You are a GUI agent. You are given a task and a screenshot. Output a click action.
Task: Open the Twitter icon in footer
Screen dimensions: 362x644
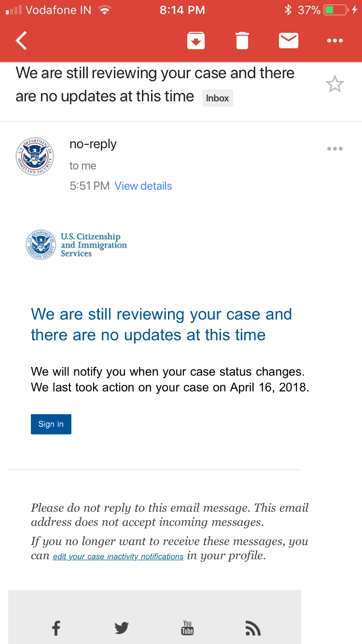click(122, 628)
